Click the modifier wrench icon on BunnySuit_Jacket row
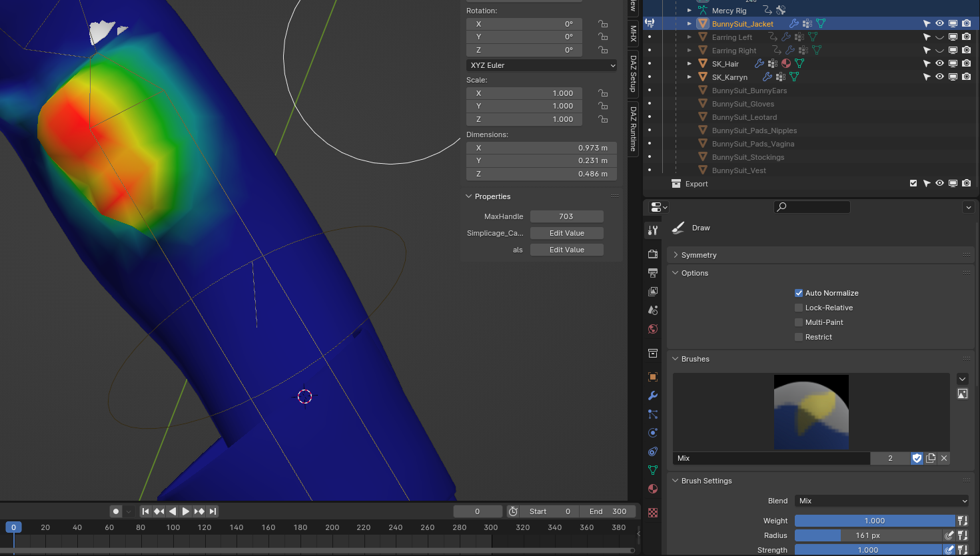This screenshot has height=556, width=980. click(794, 23)
